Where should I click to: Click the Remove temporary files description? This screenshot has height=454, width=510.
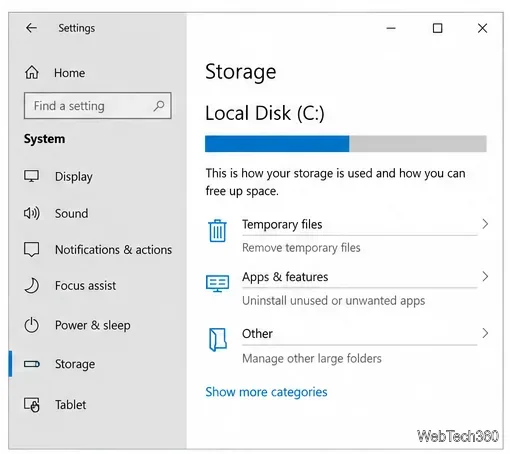point(301,248)
